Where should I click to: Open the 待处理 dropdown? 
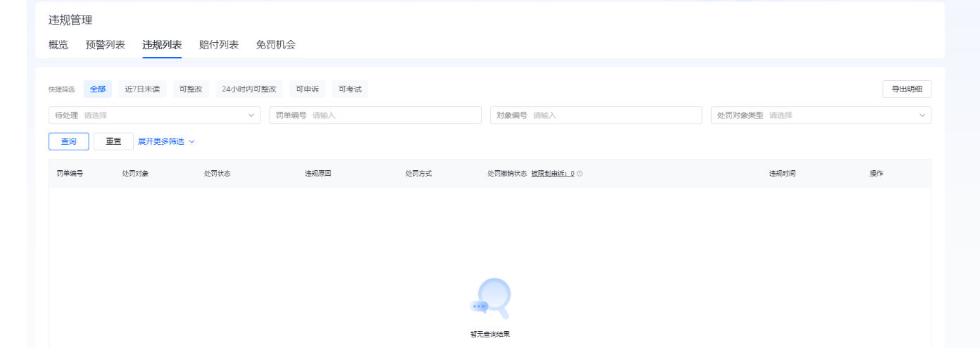154,115
